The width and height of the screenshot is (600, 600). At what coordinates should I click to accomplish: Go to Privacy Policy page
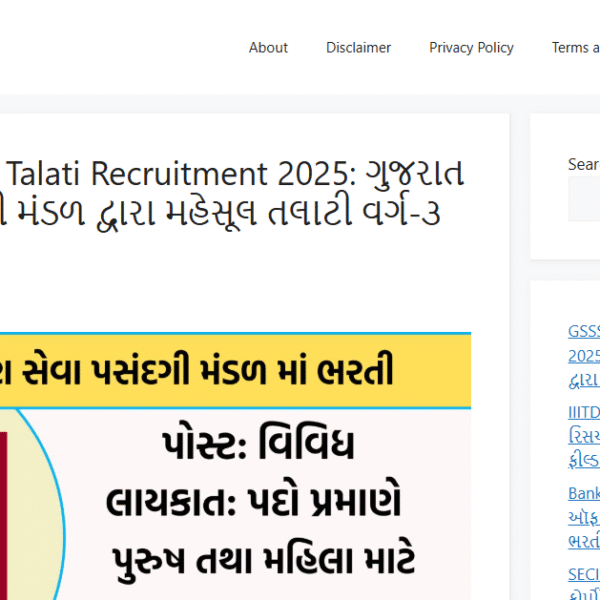[471, 48]
